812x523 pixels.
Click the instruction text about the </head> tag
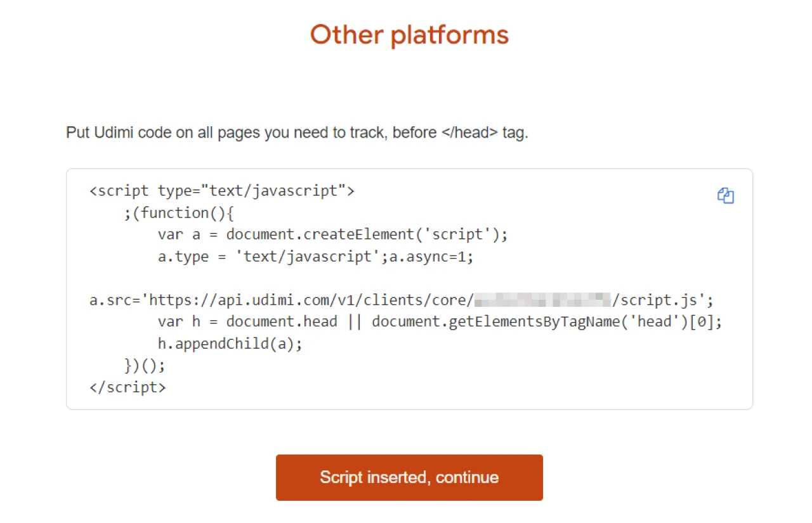(x=297, y=133)
